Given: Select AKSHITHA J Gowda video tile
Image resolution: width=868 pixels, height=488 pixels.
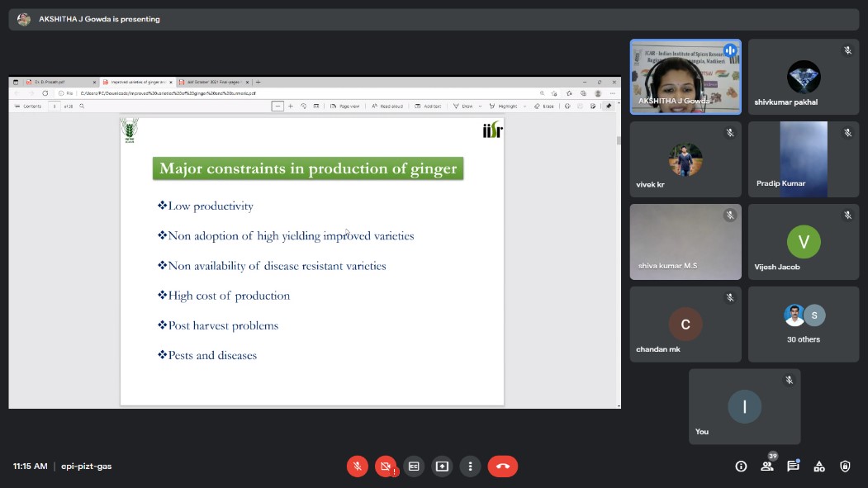Looking at the screenshot, I should 685,77.
